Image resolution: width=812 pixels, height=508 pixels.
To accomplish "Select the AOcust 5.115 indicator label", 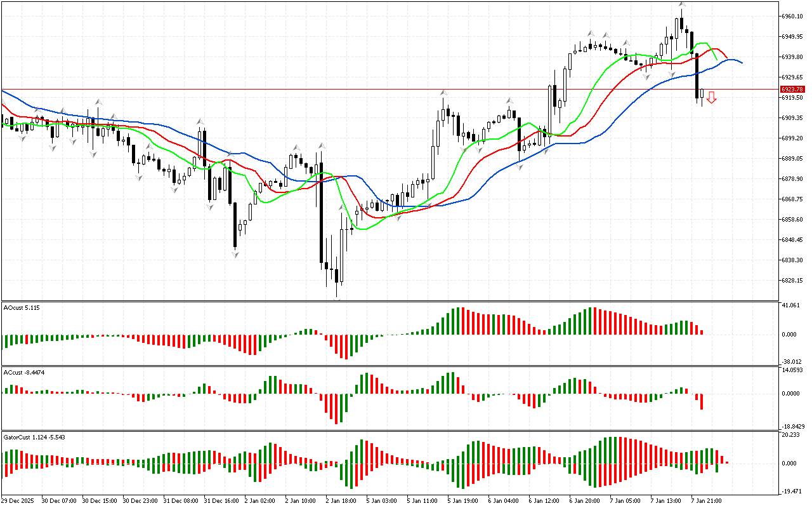I will click(22, 308).
